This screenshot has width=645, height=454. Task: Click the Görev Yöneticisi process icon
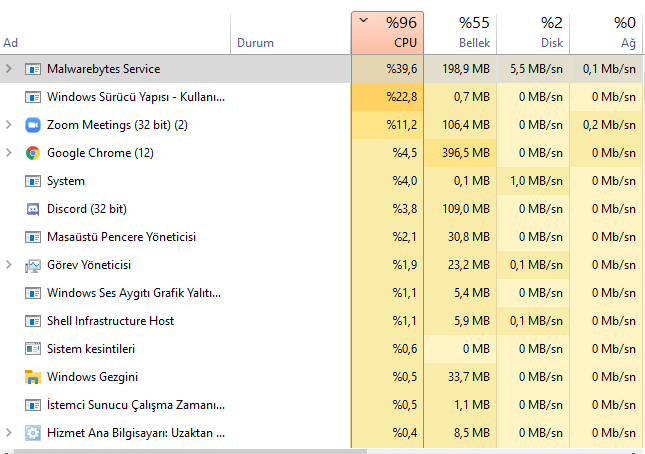(x=32, y=265)
